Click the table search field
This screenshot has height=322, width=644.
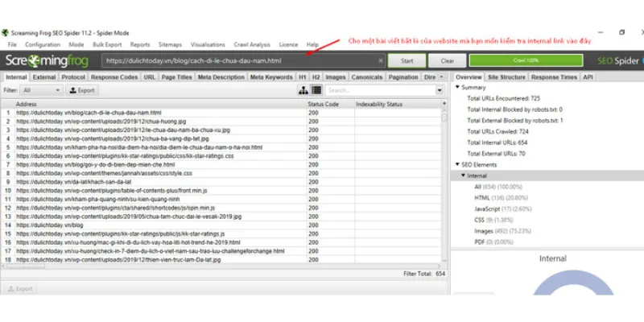point(381,90)
